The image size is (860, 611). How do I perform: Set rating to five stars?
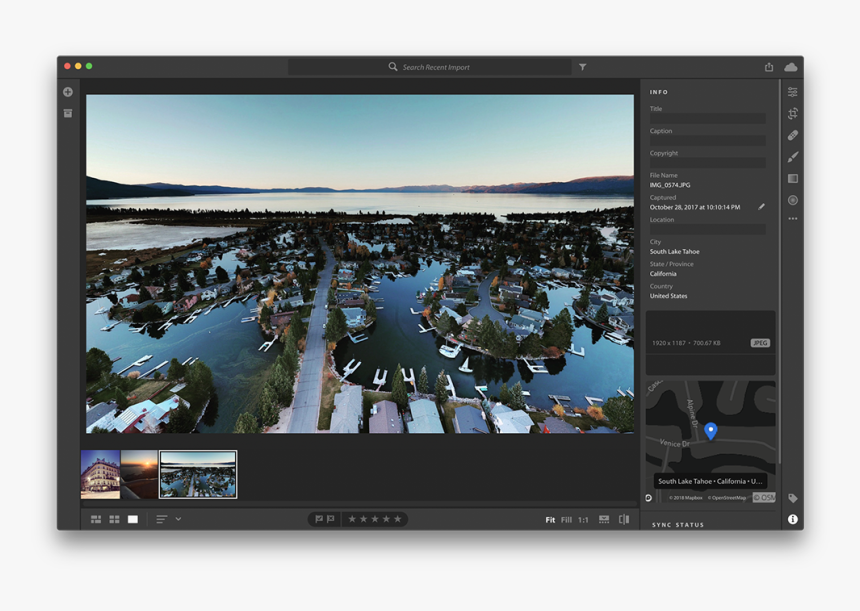(x=398, y=519)
